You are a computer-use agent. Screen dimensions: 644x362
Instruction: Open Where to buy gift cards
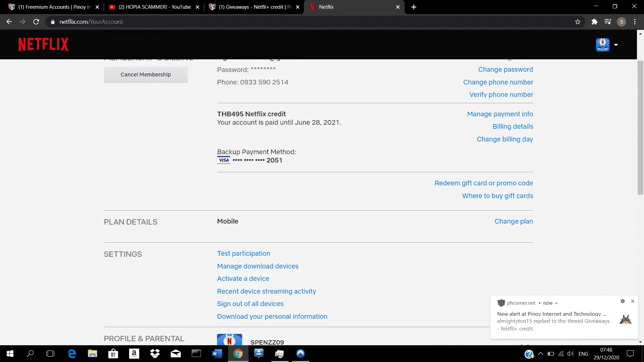[x=497, y=196]
